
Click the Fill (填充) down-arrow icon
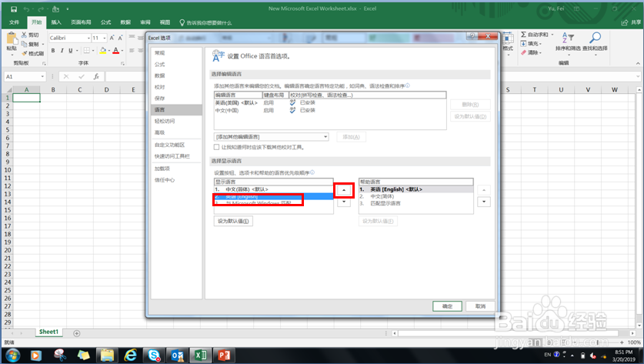click(524, 44)
